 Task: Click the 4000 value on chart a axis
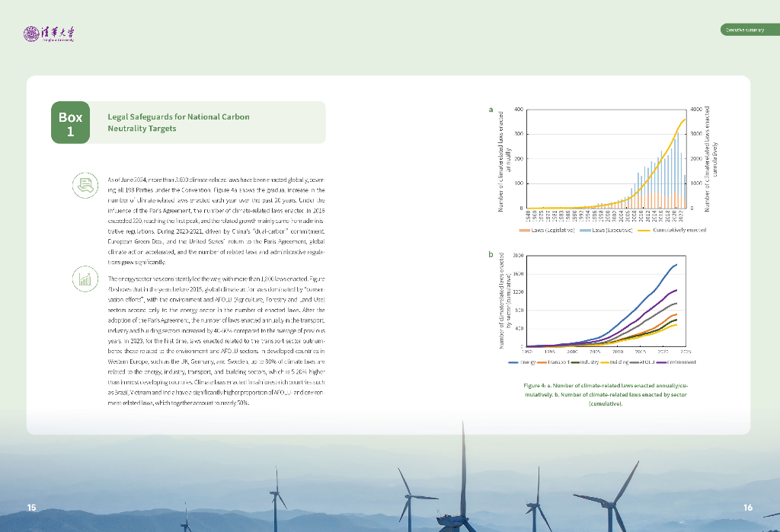point(696,109)
